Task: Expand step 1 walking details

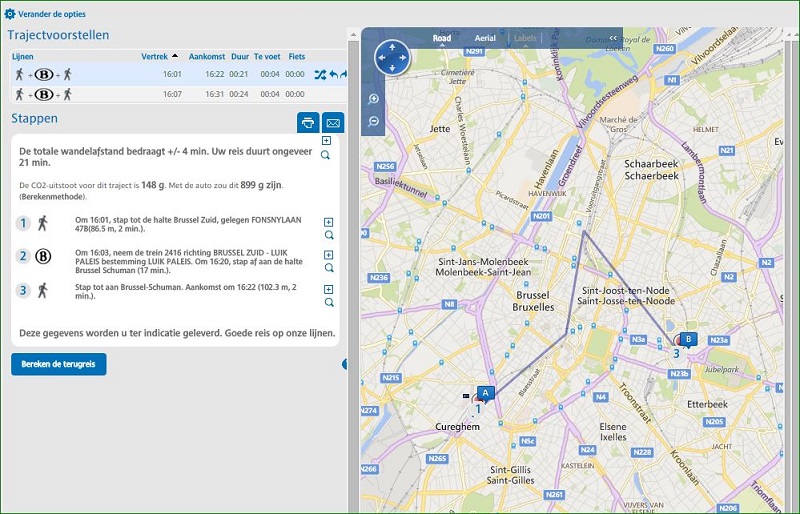Action: pyautogui.click(x=327, y=222)
